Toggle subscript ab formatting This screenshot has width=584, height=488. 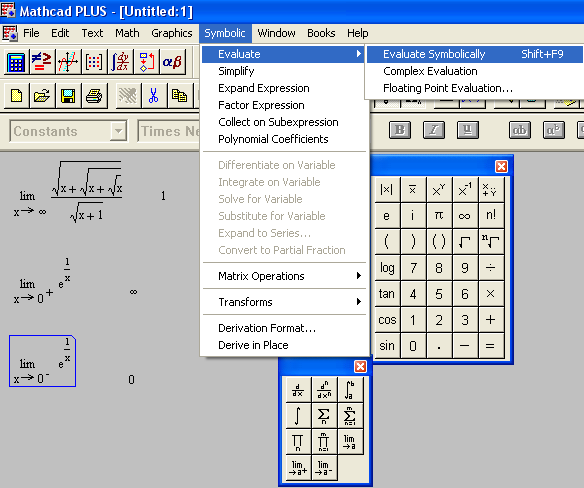(520, 130)
